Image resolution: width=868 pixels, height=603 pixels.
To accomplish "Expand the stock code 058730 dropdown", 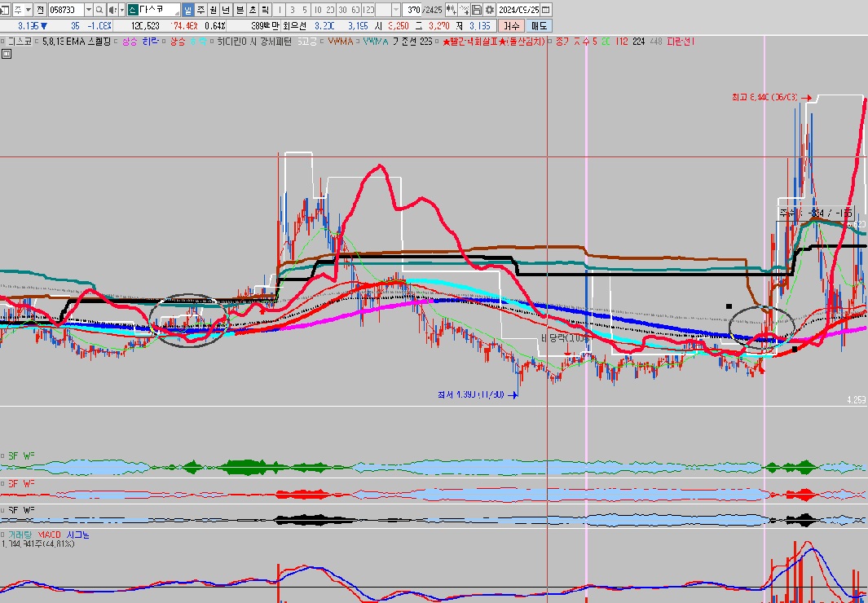I will [88, 10].
